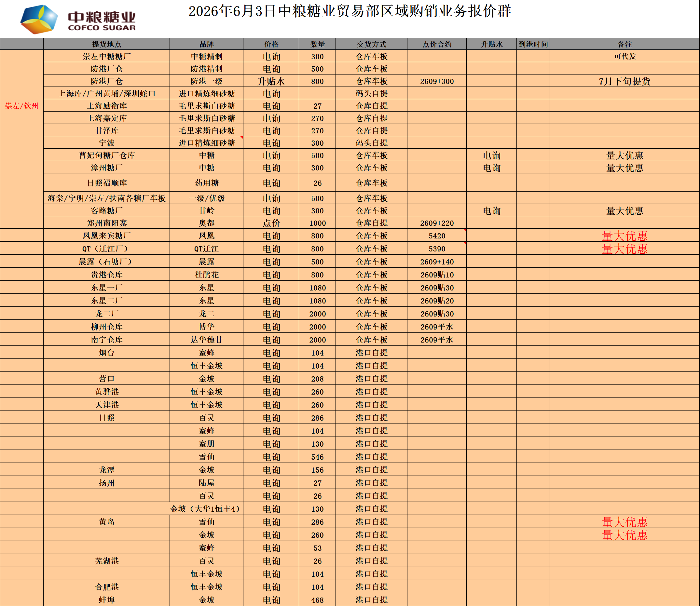Click the 价格 column header

pos(271,44)
